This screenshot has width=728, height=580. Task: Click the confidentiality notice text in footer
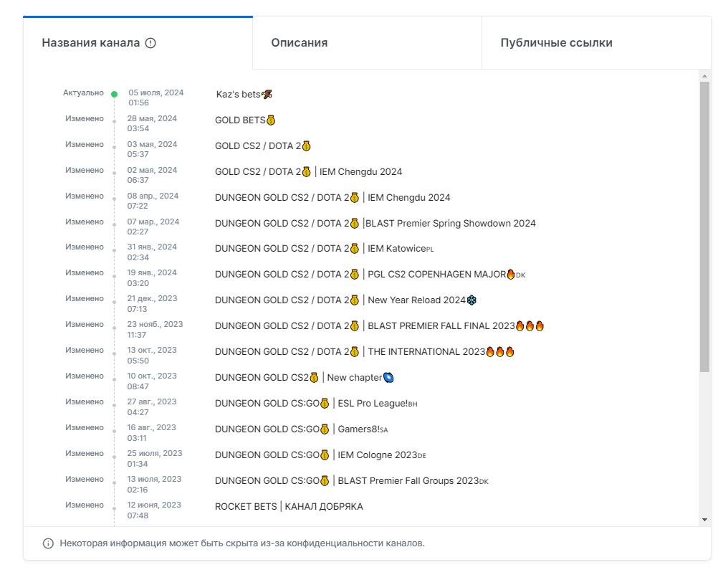pyautogui.click(x=242, y=543)
